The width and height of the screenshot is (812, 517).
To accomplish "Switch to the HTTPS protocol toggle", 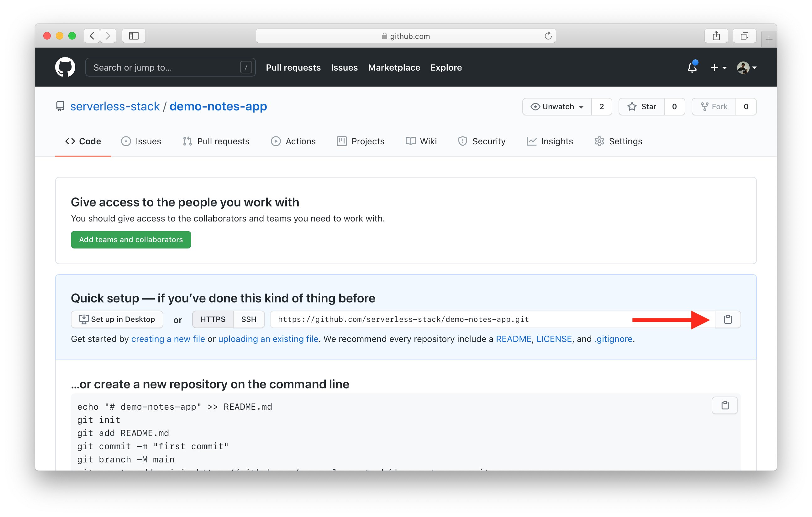I will [211, 319].
